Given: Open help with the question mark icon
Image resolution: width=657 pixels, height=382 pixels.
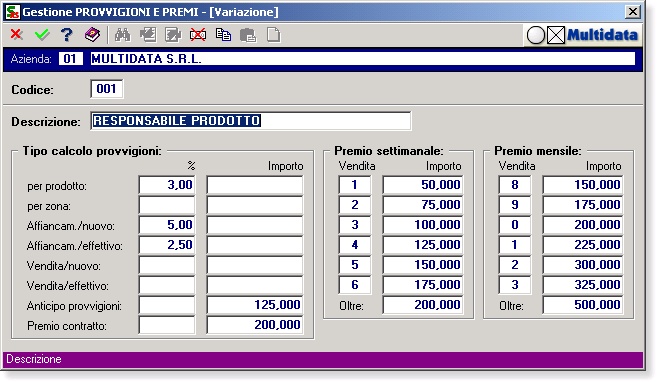Looking at the screenshot, I should [x=67, y=35].
